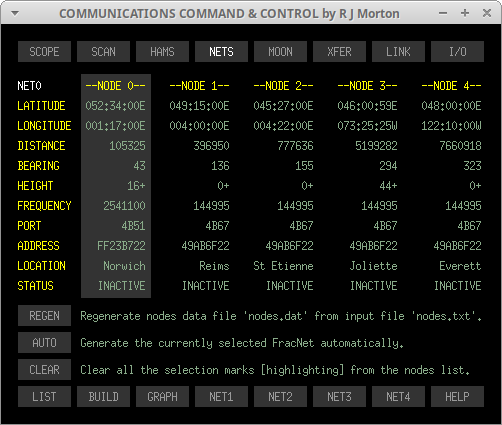Click the St Etienne location value
This screenshot has width=502, height=425.
[x=283, y=266]
